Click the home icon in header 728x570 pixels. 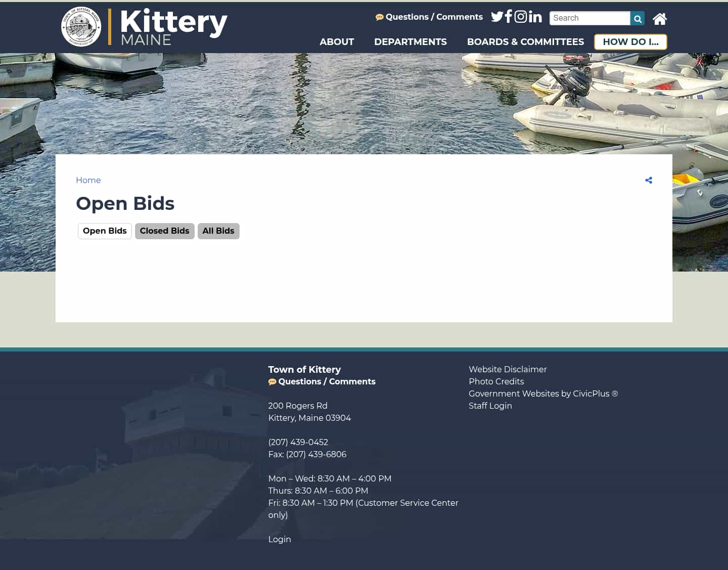(659, 19)
